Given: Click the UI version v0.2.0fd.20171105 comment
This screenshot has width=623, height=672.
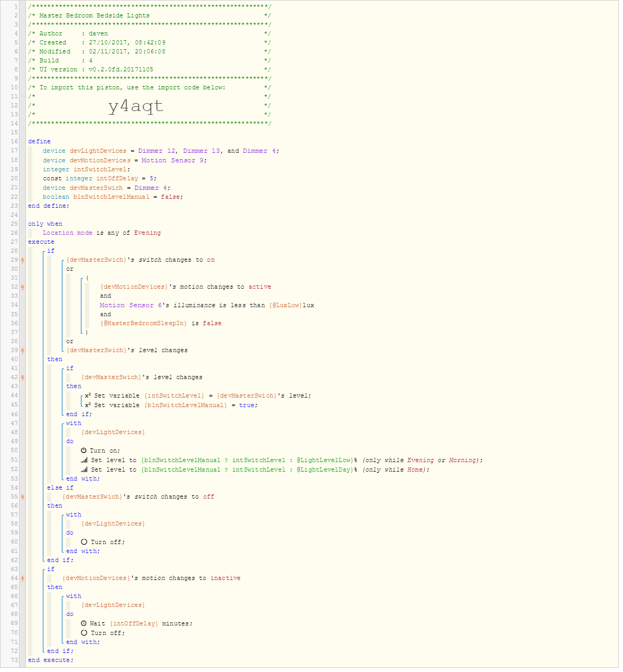Looking at the screenshot, I should click(x=149, y=69).
